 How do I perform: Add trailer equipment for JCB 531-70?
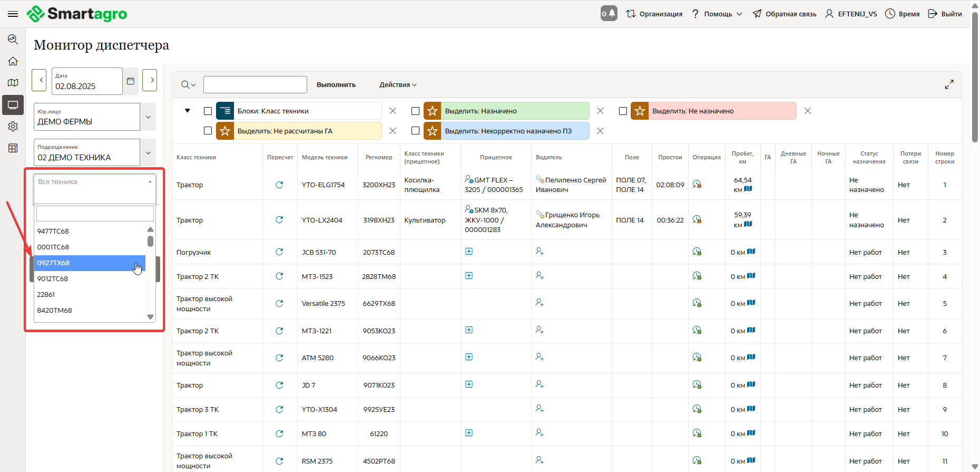(x=469, y=252)
